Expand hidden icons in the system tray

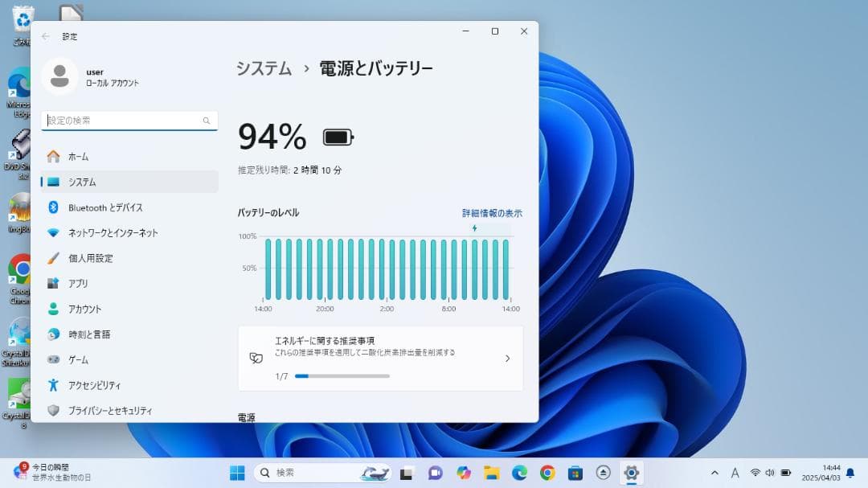coord(714,474)
